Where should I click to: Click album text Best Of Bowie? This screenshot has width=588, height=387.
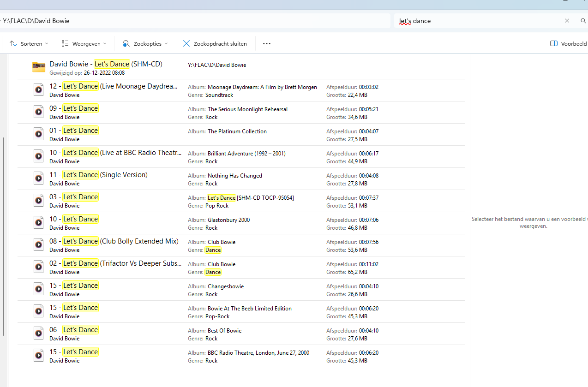coord(225,331)
